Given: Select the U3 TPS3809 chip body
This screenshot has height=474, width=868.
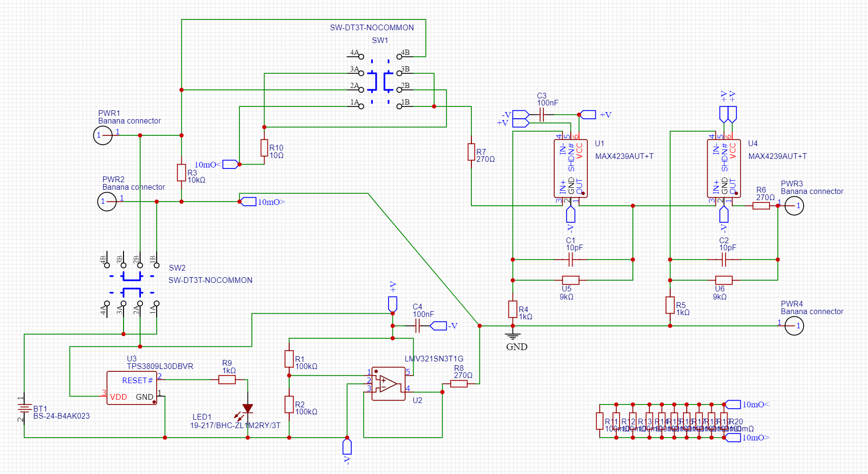Looking at the screenshot, I should coord(132,388).
